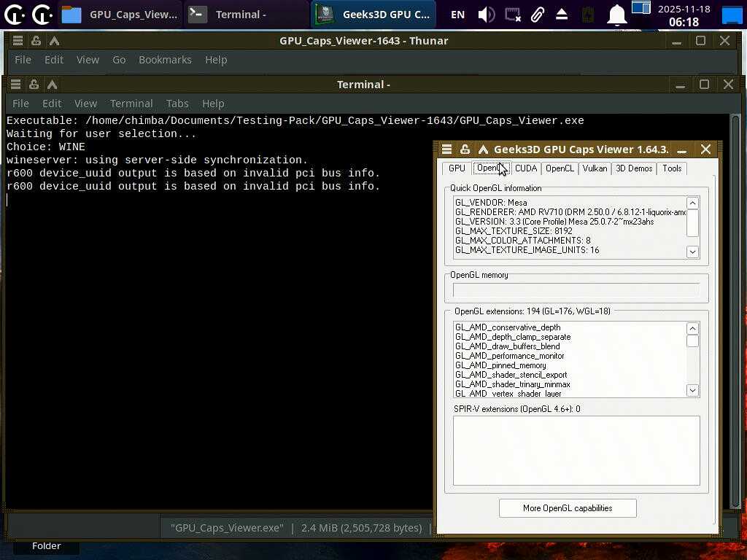
Task: Open the Edit menu in Terminal
Action: tap(52, 104)
